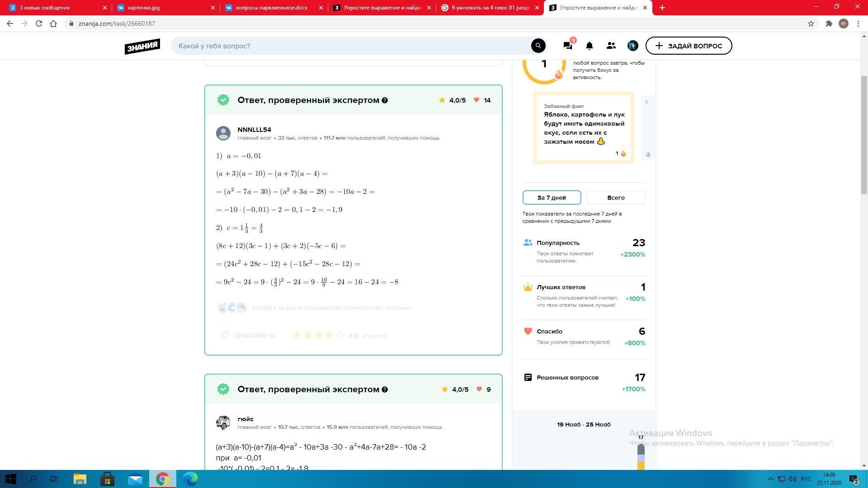Toggle Спасибо 14 heart button

(x=248, y=335)
